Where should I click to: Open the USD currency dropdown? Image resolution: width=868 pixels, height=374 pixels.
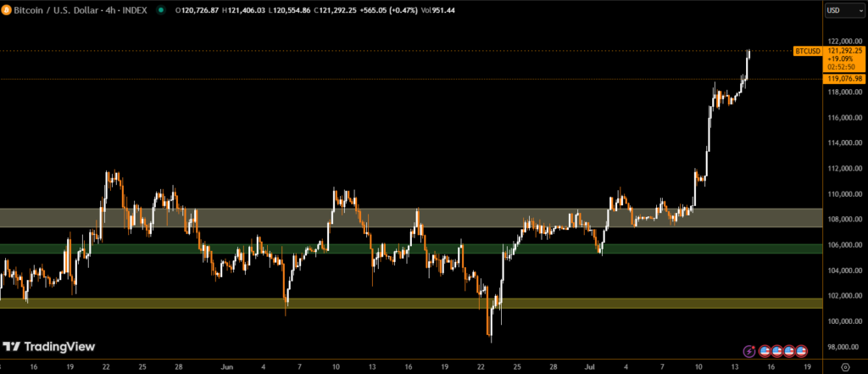click(x=844, y=10)
